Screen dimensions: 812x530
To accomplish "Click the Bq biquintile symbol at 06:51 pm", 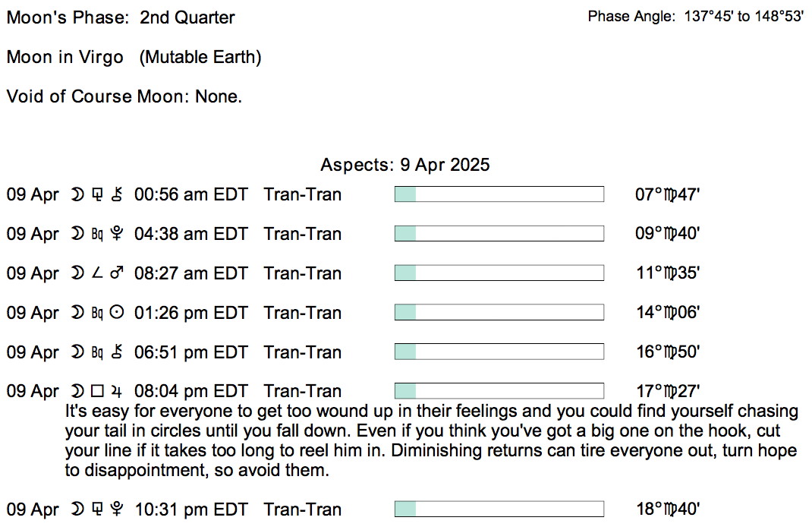I will 96,352.
